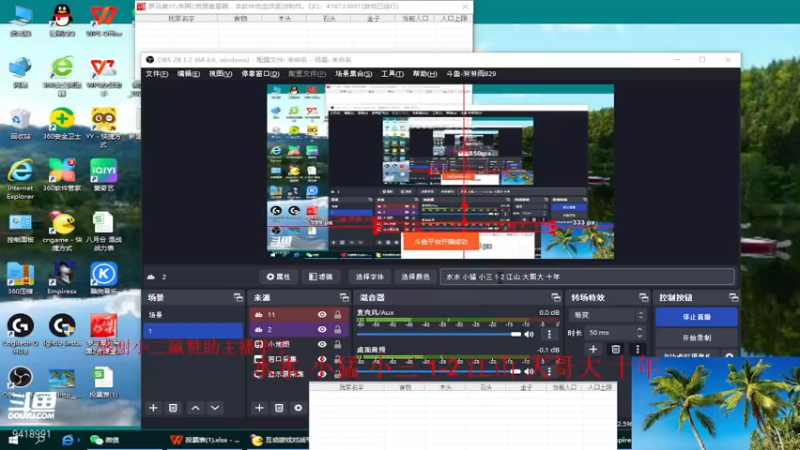Open the File menu in OBS
Screen dimensions: 800x450
(157, 73)
